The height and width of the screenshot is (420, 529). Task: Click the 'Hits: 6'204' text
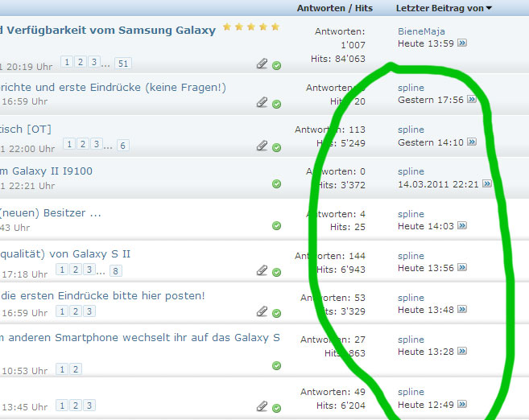click(x=341, y=406)
